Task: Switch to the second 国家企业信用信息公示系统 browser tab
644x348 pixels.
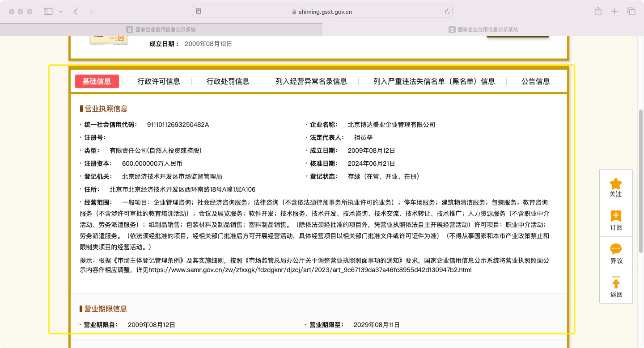Action: pos(483,29)
